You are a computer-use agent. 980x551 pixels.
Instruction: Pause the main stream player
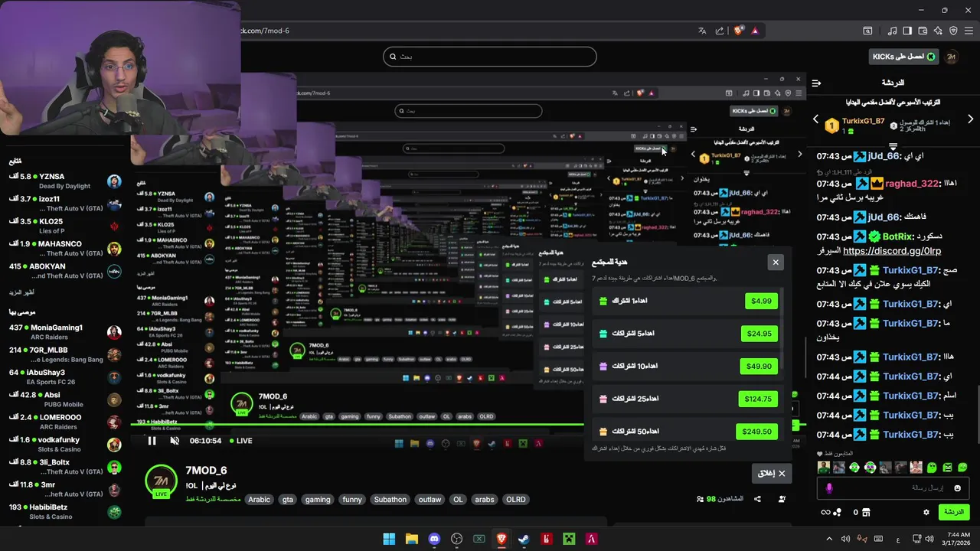(152, 441)
